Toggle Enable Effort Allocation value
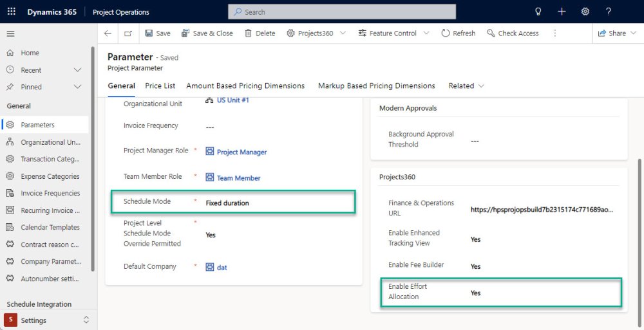 coord(475,293)
